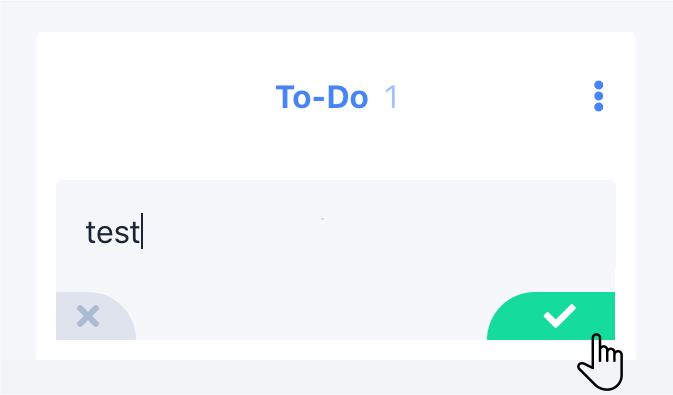Click the To-Do column title

click(322, 97)
